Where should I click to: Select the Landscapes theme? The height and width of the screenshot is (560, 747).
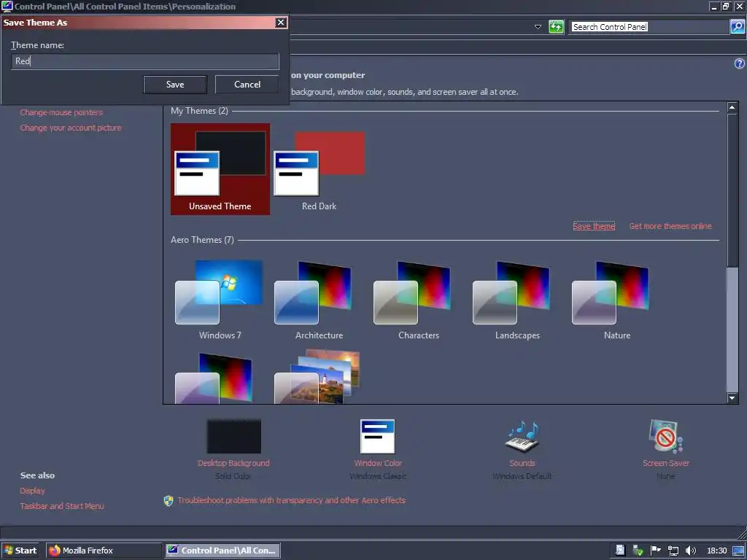(517, 299)
